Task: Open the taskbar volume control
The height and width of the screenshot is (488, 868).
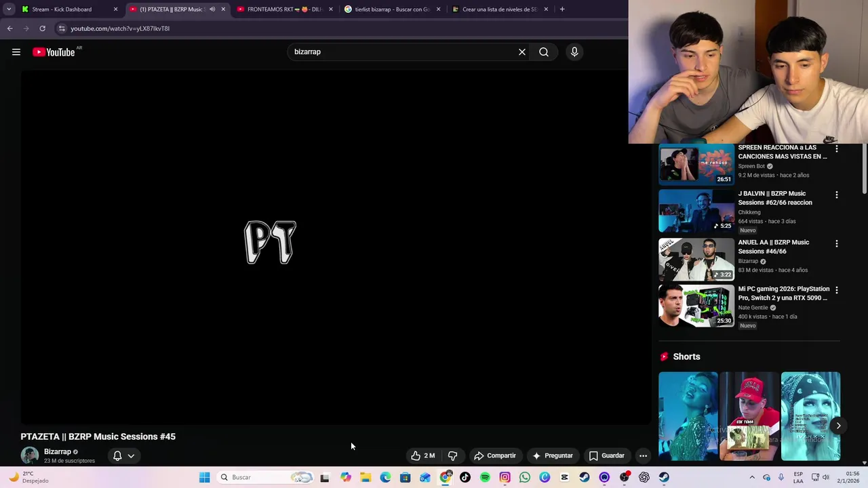Action: tap(826, 477)
